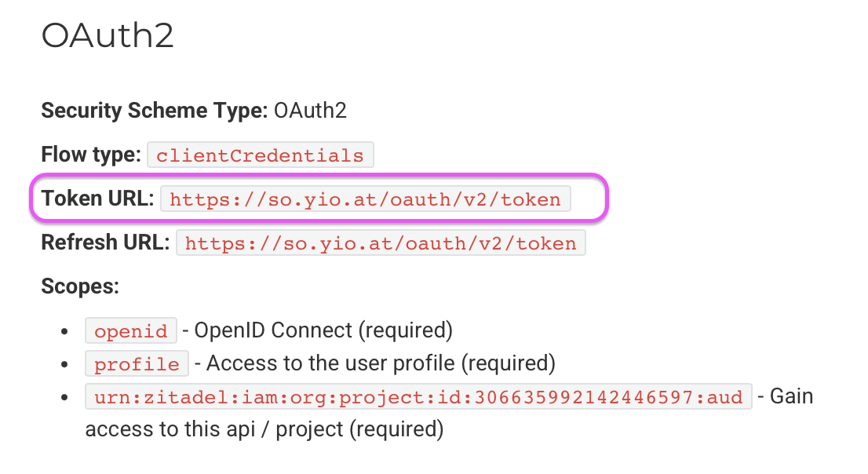Click the highlighted Token URL address

(365, 199)
